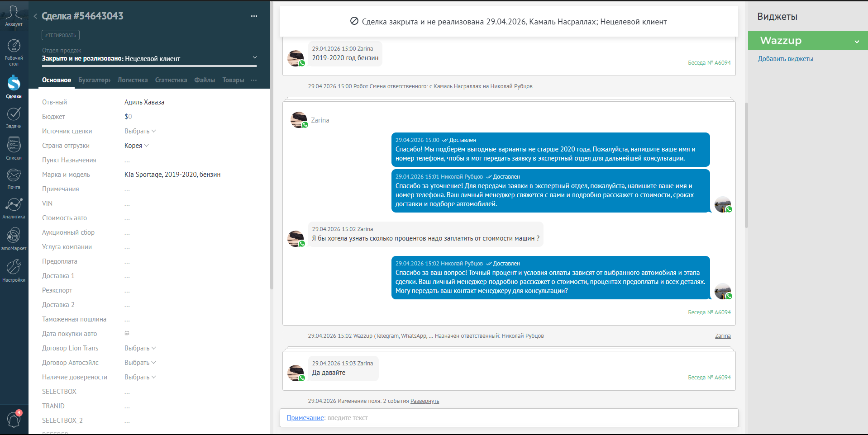Click the empty VIN field value
868x435 pixels.
pyautogui.click(x=127, y=204)
